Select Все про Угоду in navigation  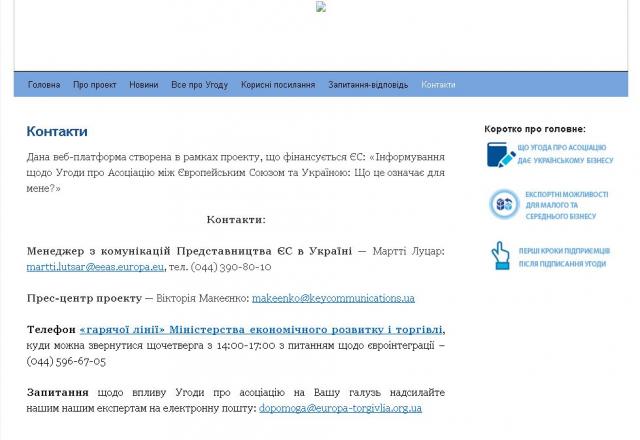pos(199,85)
